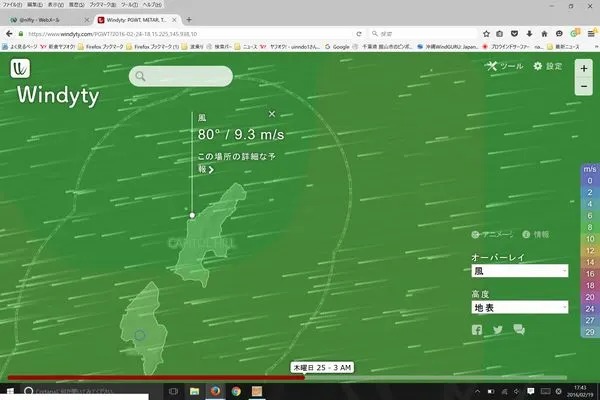Open the comments speech bubble icon
600x400 pixels.
pos(519,329)
